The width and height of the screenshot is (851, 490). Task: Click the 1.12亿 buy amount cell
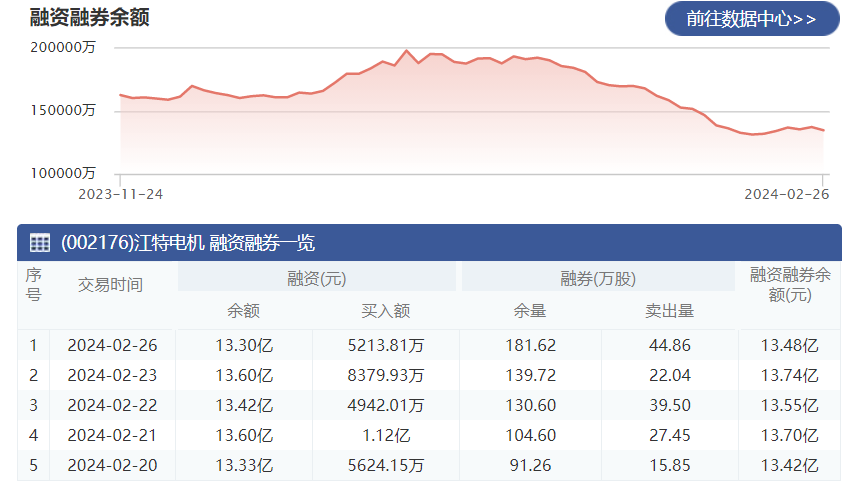(x=385, y=435)
